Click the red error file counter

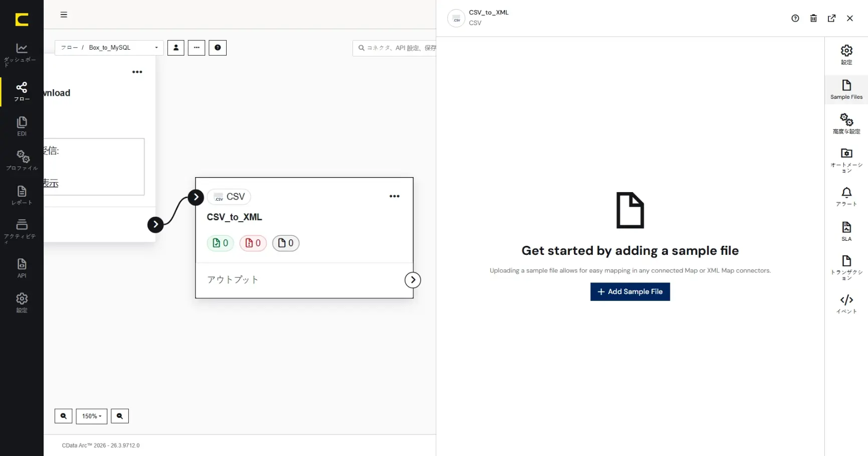point(253,243)
